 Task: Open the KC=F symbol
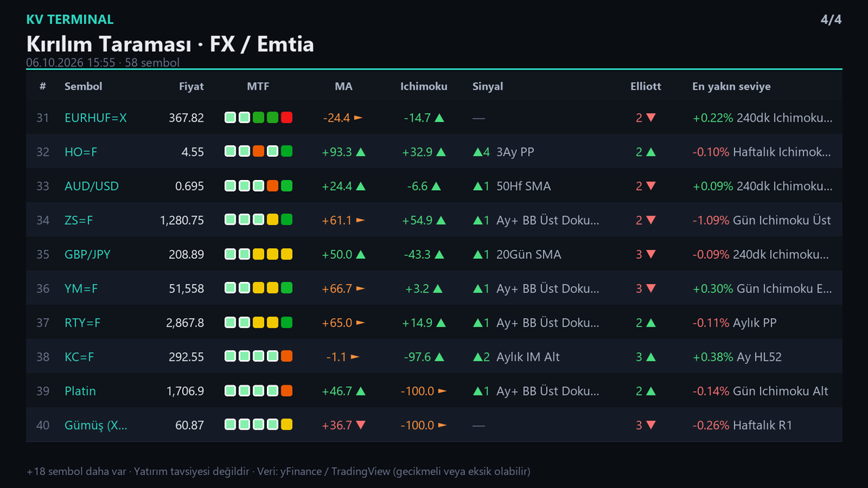click(x=80, y=356)
